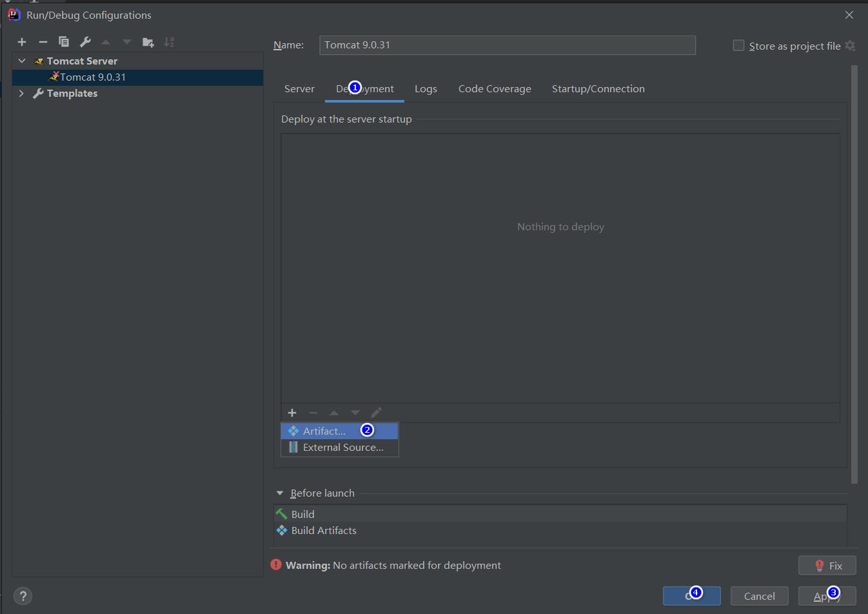
Task: Click the right-side vertical scrollbar
Action: (x=854, y=274)
